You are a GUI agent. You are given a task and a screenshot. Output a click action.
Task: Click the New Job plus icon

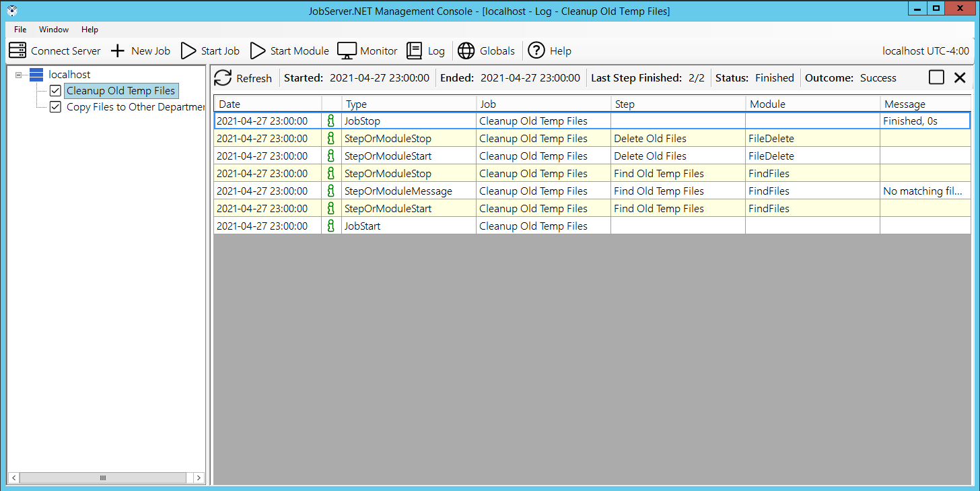[118, 51]
